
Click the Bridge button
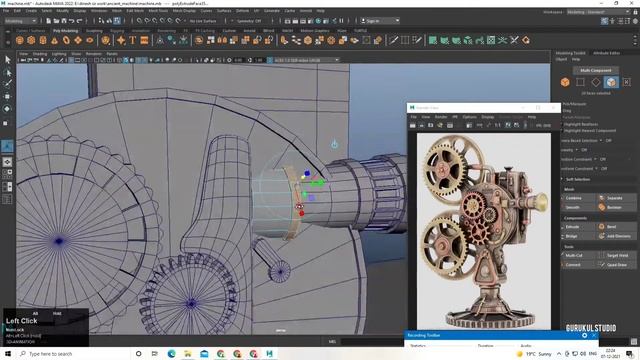tap(578, 236)
